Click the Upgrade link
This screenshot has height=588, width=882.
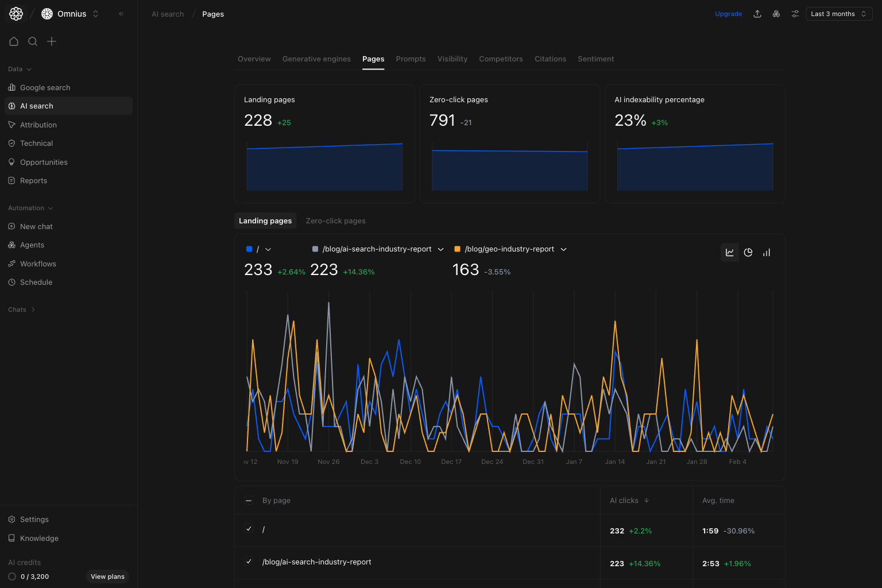(x=728, y=13)
